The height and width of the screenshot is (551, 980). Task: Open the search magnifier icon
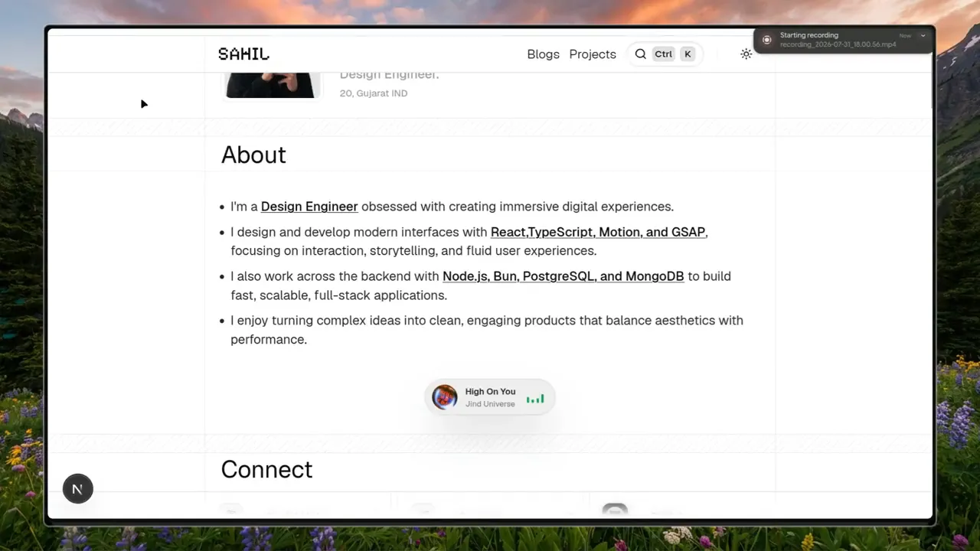tap(641, 54)
